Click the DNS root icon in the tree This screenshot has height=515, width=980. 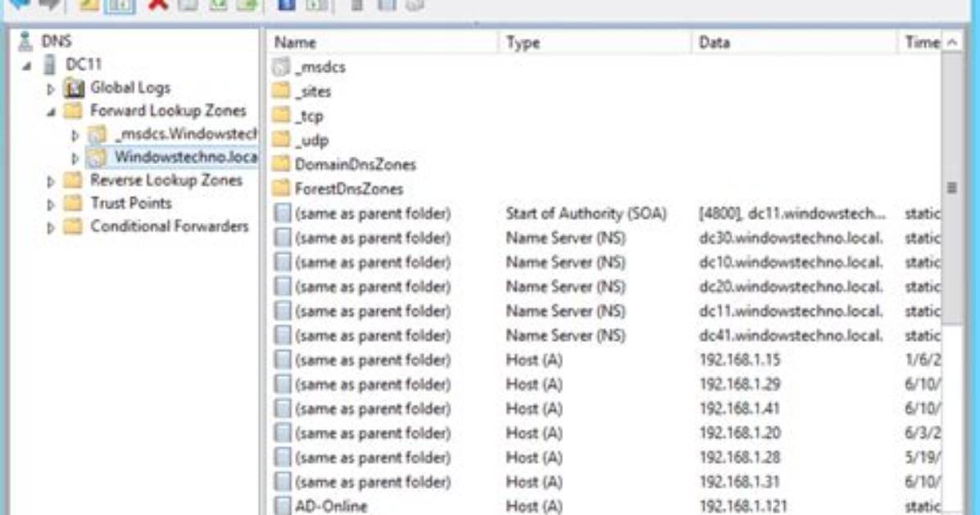coord(25,41)
